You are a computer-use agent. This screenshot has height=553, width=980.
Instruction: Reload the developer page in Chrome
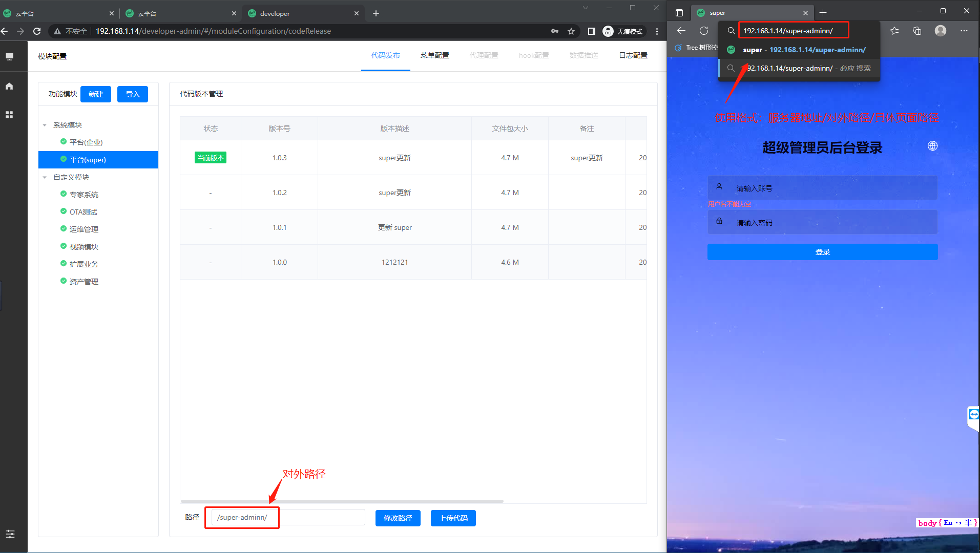[37, 31]
